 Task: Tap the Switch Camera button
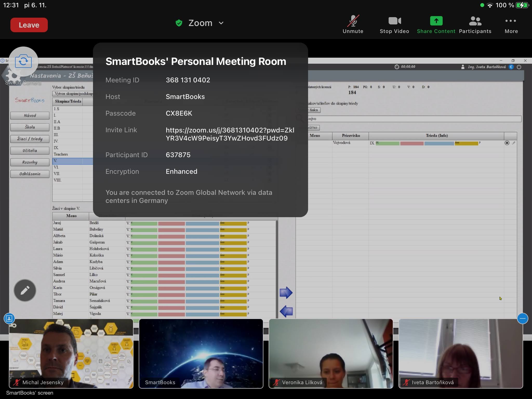(x=23, y=62)
